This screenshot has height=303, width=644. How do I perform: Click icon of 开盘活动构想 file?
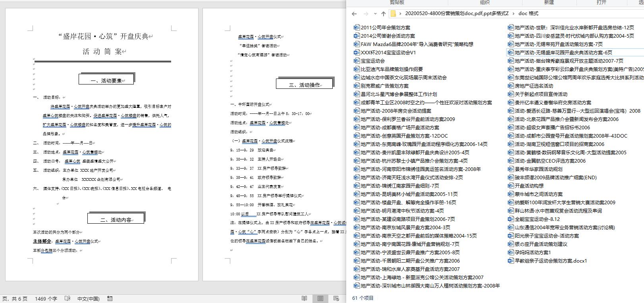pos(511,186)
